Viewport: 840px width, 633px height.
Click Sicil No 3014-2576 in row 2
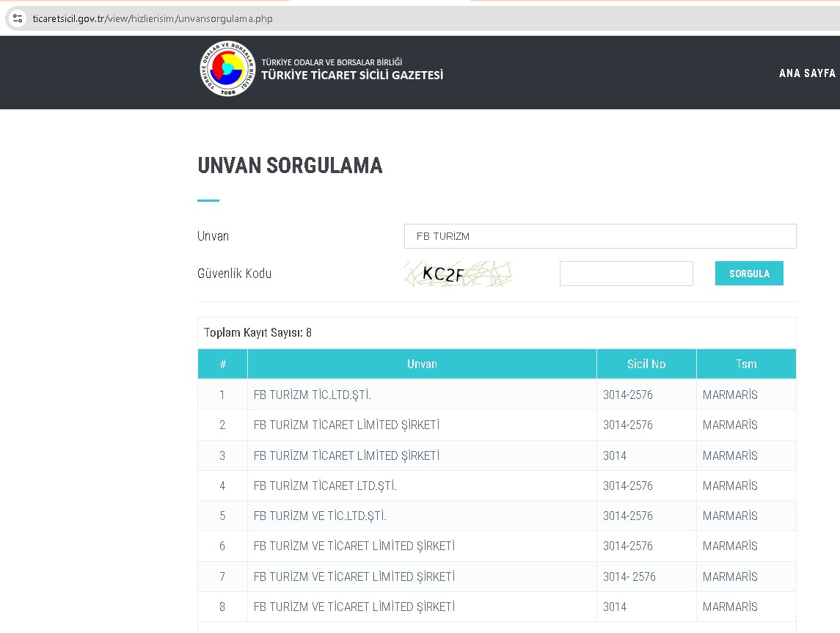tap(628, 425)
